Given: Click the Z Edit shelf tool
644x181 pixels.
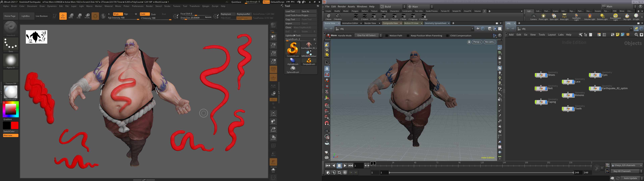Looking at the screenshot, I should pyautogui.click(x=356, y=17).
